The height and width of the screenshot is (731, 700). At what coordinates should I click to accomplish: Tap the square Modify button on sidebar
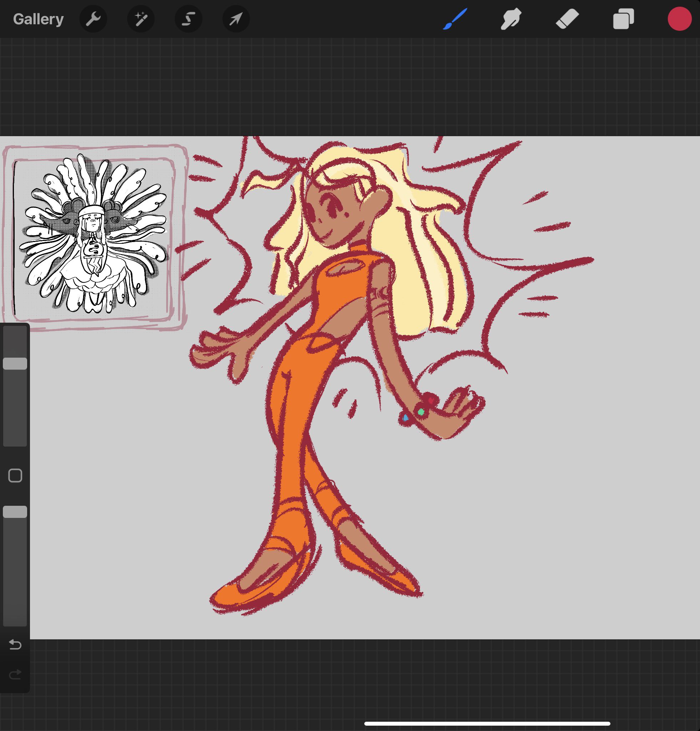coord(15,475)
